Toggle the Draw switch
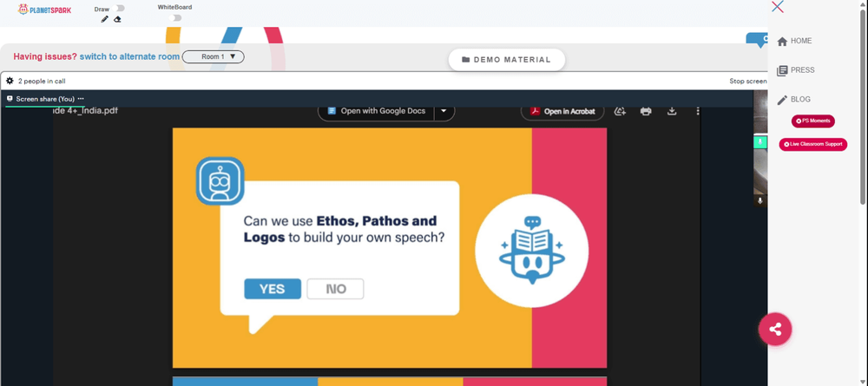 pos(118,9)
